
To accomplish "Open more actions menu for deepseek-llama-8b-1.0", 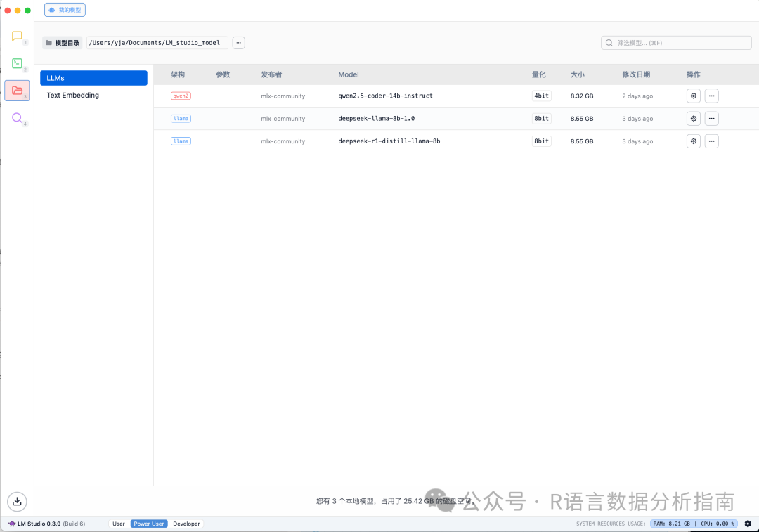I will (x=711, y=119).
